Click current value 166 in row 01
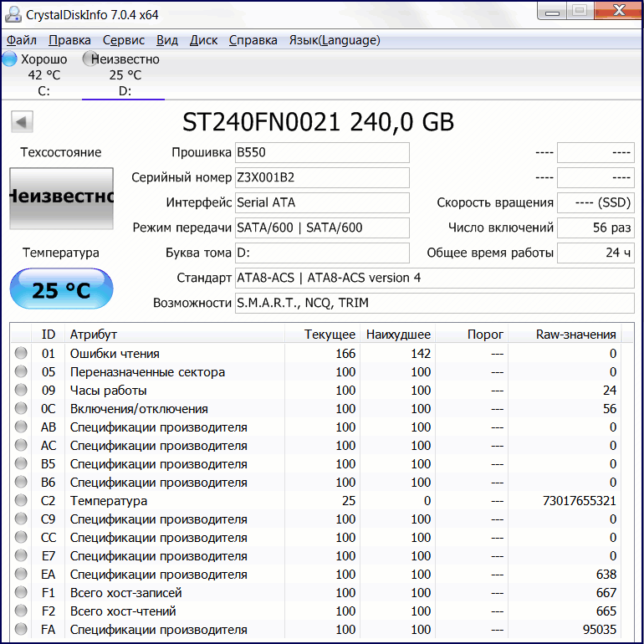This screenshot has height=644, width=644. pyautogui.click(x=345, y=354)
